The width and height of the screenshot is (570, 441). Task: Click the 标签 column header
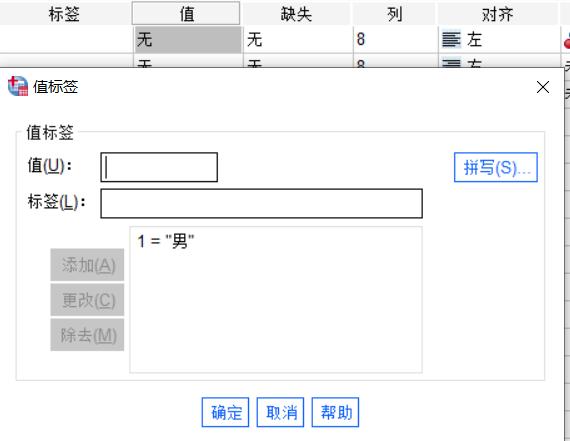[x=64, y=14]
